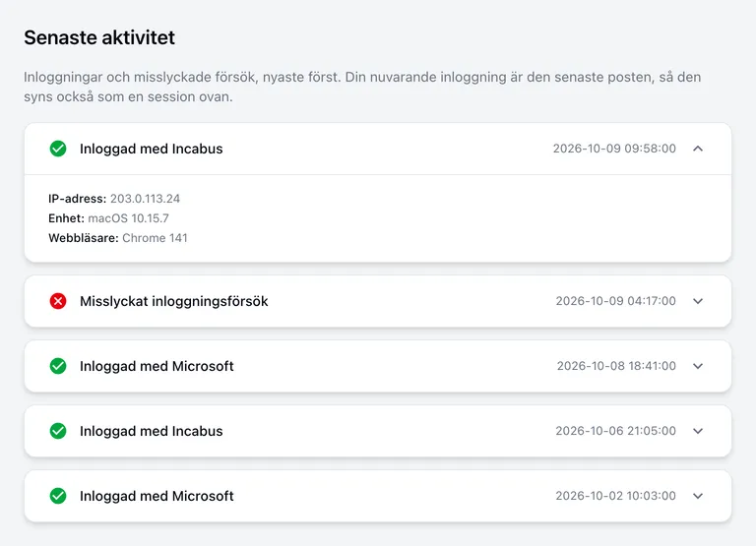This screenshot has width=756, height=546.
Task: Click the browser value Chrome 141
Action: (x=155, y=238)
